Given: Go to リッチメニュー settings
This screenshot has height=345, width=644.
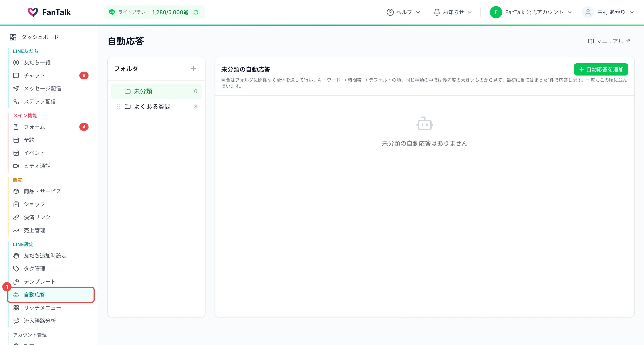Looking at the screenshot, I should pos(51,308).
